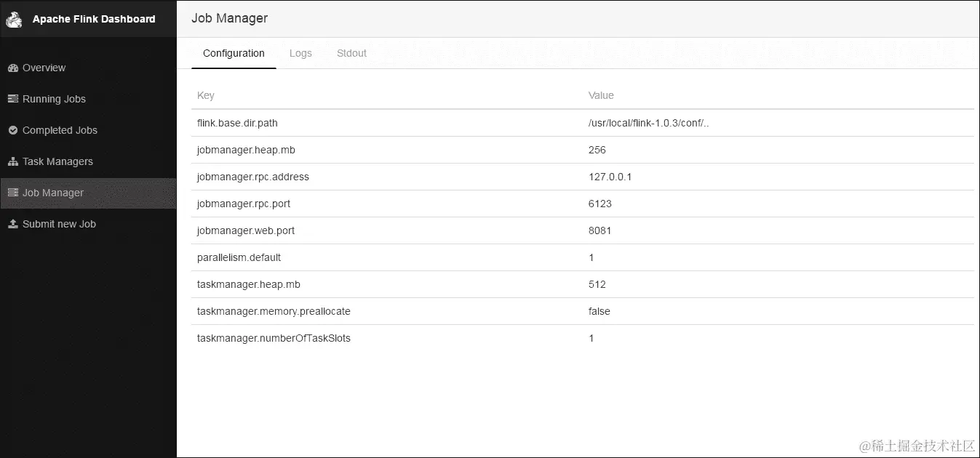This screenshot has height=458, width=980.
Task: Select flink.base.dir.path key
Action: (x=238, y=123)
